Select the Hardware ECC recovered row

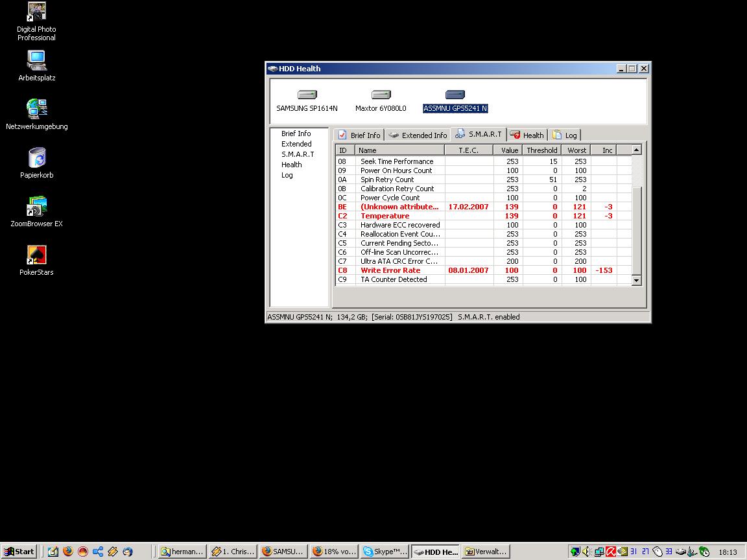484,225
